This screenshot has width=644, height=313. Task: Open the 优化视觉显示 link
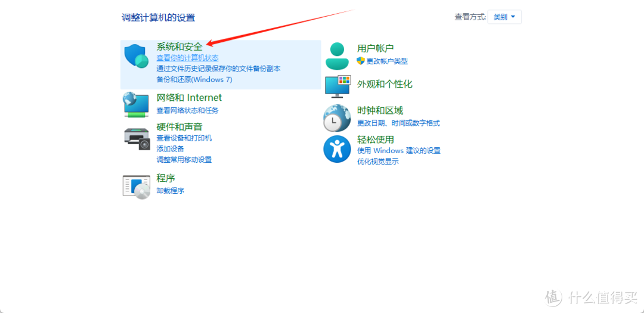pyautogui.click(x=378, y=162)
